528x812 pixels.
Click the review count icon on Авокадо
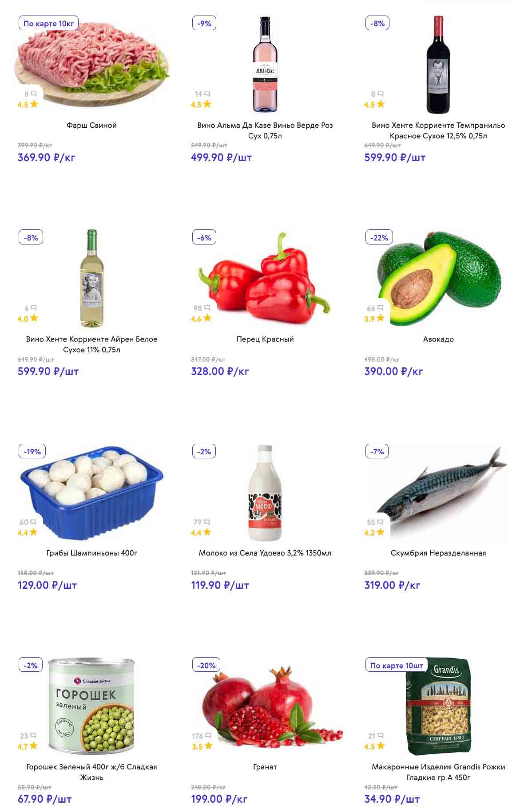[x=380, y=308]
